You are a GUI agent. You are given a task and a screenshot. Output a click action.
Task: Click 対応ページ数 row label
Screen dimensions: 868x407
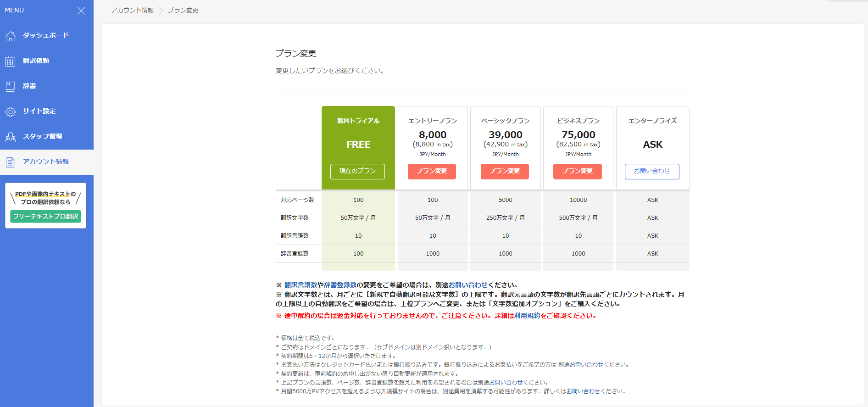pos(297,200)
